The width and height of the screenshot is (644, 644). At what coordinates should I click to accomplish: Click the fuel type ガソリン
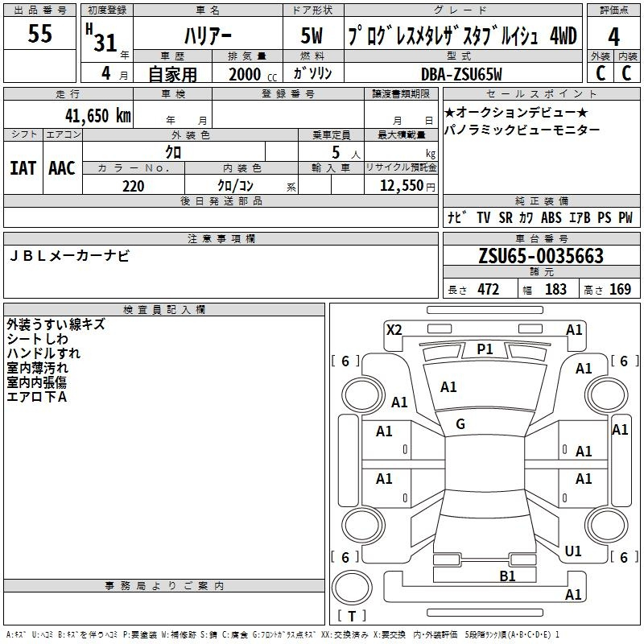click(x=312, y=73)
